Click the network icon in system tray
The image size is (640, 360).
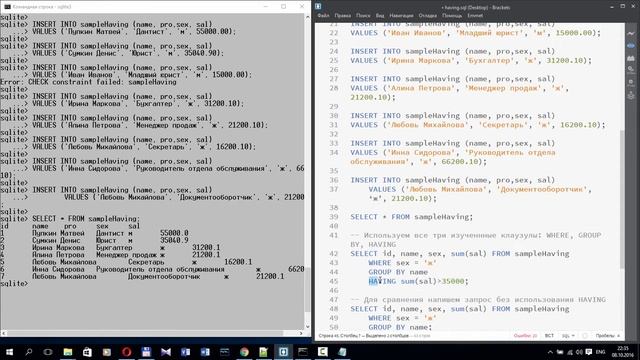coord(570,352)
